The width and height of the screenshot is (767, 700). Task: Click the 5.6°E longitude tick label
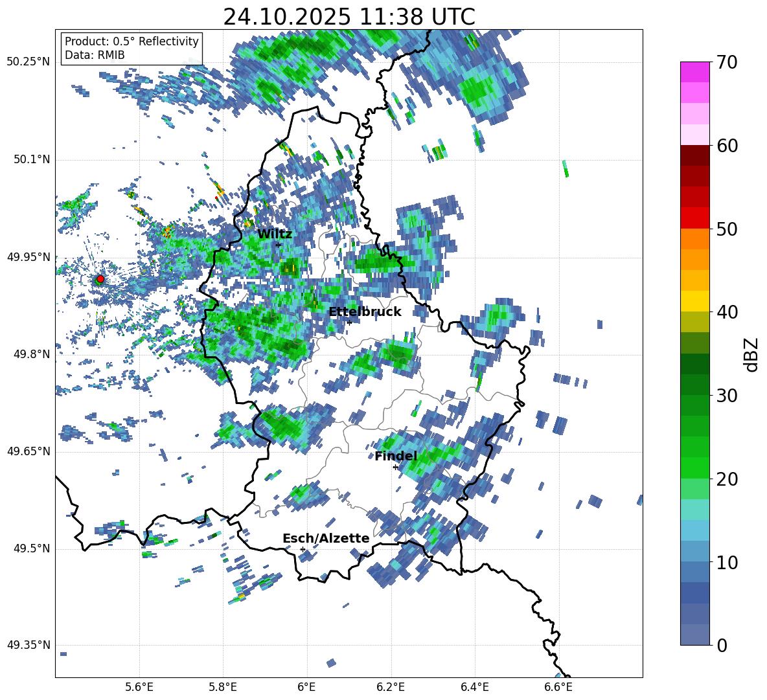point(139,687)
